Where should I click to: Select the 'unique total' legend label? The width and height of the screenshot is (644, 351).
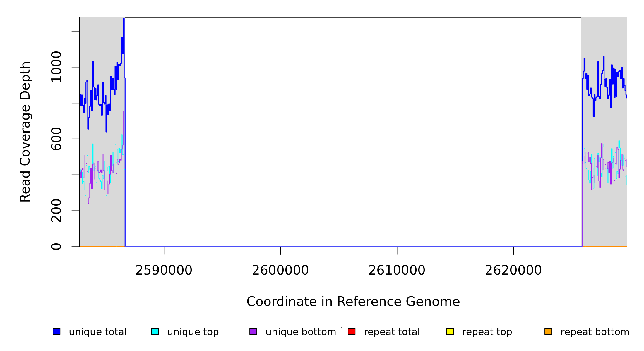[x=97, y=332]
